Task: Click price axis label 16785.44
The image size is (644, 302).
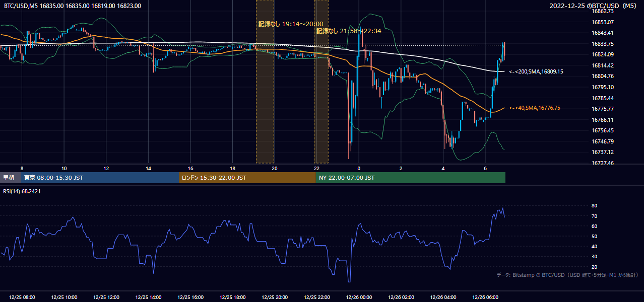Action: pos(603,98)
